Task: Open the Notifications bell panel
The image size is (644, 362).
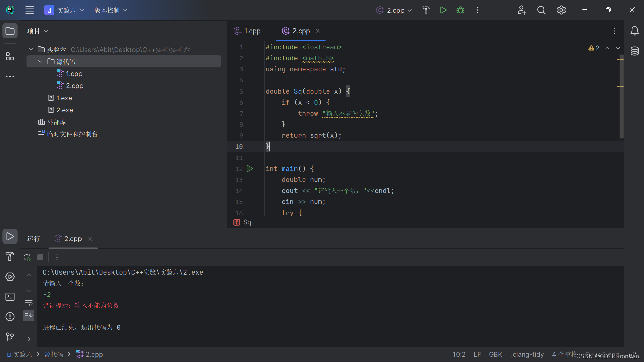Action: click(x=634, y=31)
